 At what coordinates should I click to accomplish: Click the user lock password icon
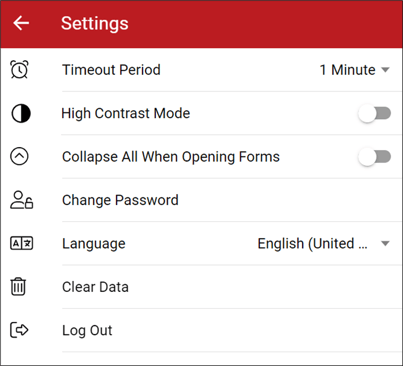[x=21, y=200]
